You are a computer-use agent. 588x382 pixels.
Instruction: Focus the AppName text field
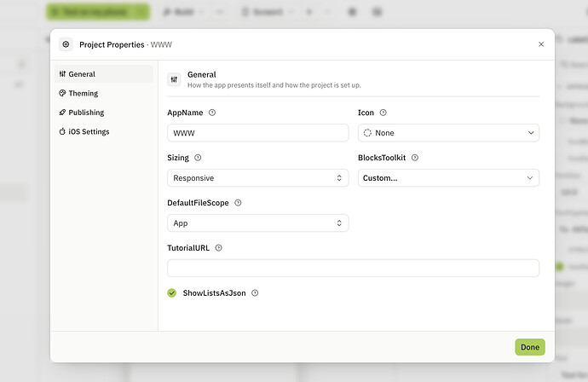[x=258, y=133]
